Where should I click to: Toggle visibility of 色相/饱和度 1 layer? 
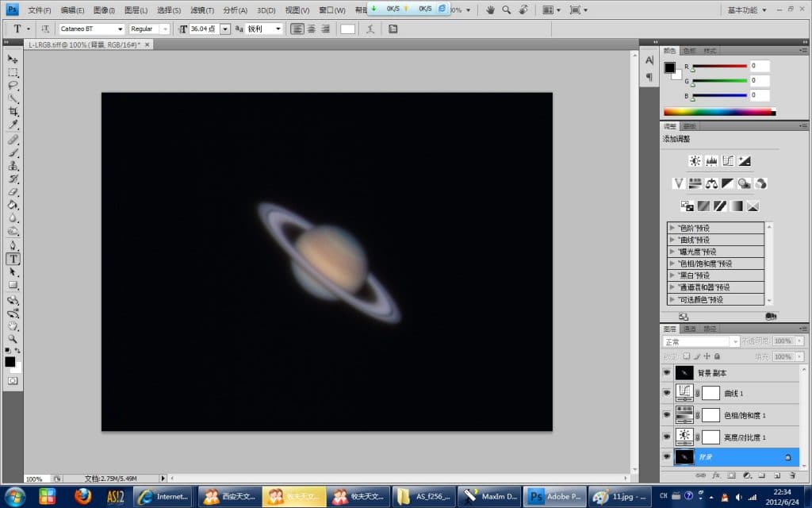coord(667,414)
